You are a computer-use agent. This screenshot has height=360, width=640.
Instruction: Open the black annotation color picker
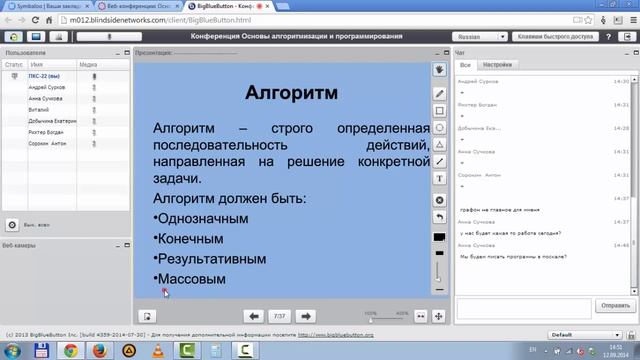pos(439,237)
